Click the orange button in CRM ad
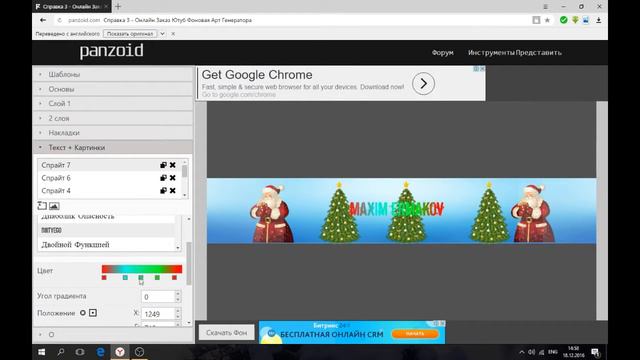 (415, 334)
